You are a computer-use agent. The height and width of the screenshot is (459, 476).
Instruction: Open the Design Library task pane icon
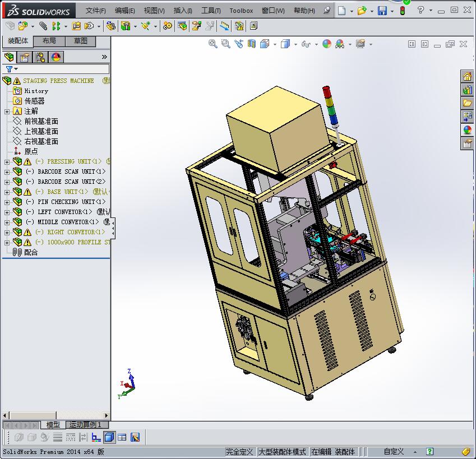[x=467, y=90]
